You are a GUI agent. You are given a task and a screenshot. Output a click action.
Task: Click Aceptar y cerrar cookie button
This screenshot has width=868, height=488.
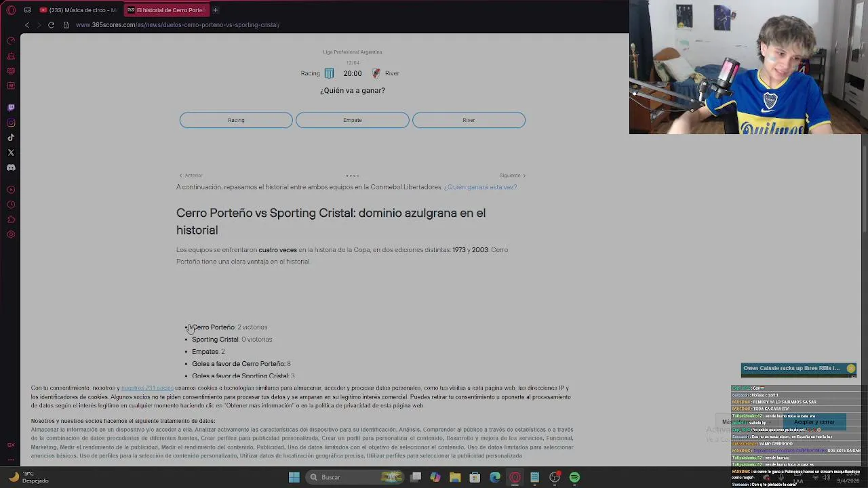click(x=814, y=422)
